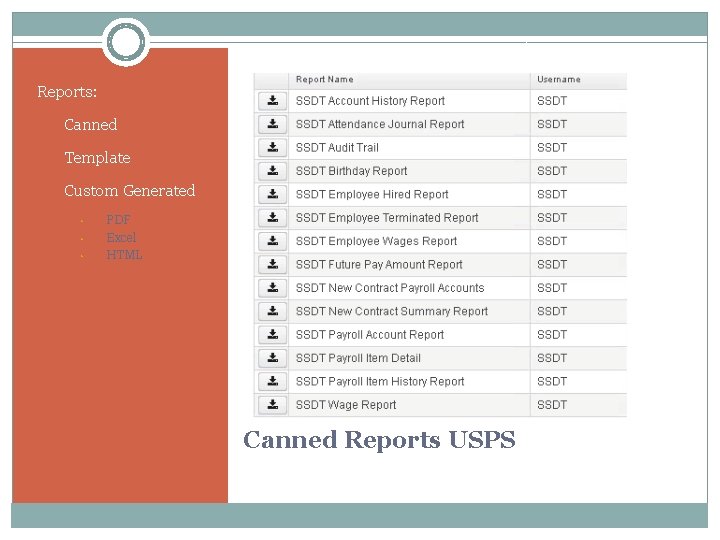Viewport: 720px width, 540px height.
Task: Click the 'Custom Generated' sidebar text
Action: click(129, 191)
